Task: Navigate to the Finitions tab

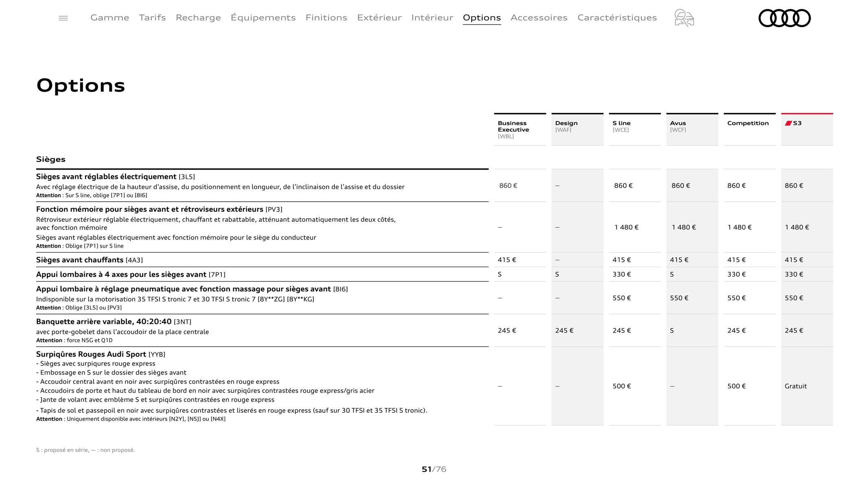Action: [326, 17]
